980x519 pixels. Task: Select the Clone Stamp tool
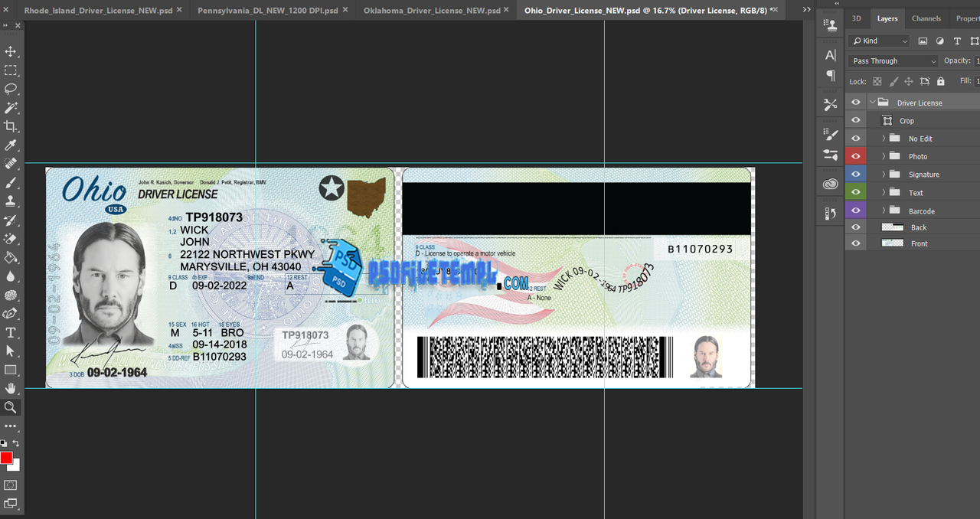pyautogui.click(x=11, y=201)
